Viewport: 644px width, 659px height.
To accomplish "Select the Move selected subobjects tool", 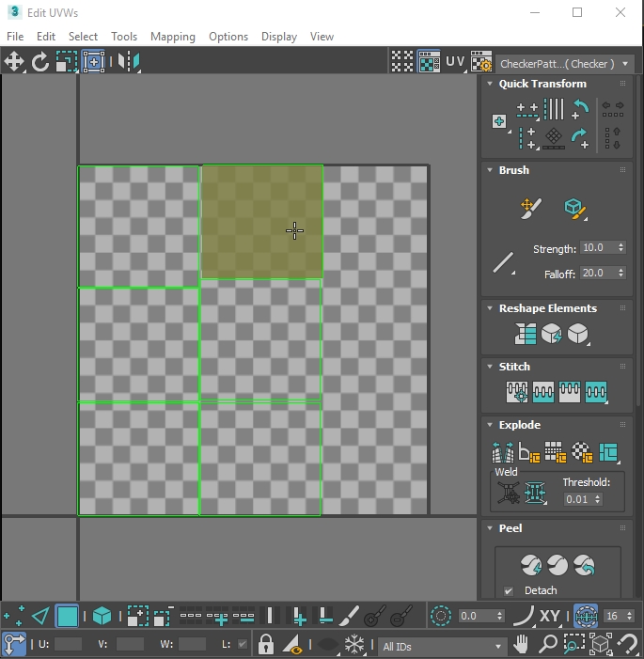I will tap(14, 62).
